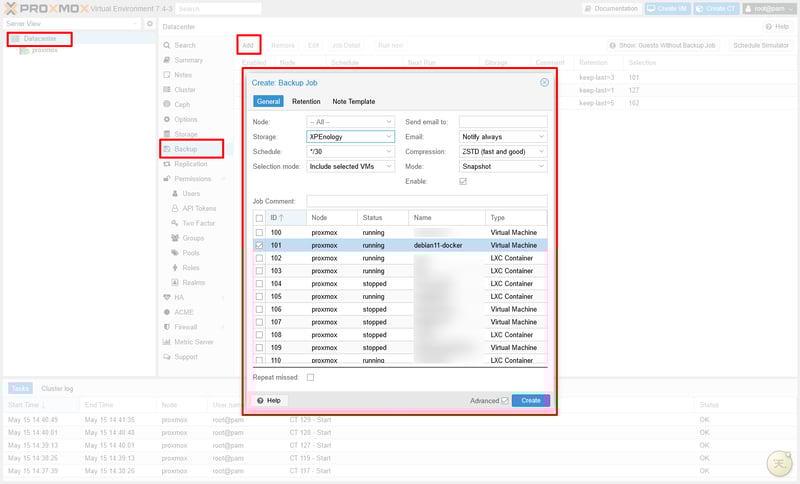Select the Storage menu icon
Viewport: 800px width, 484px height.
(x=167, y=134)
